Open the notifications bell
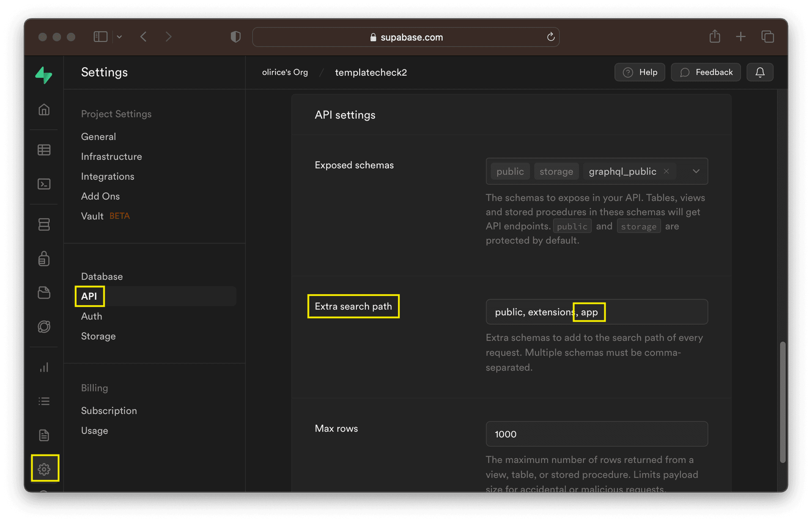This screenshot has width=812, height=522. [x=760, y=72]
